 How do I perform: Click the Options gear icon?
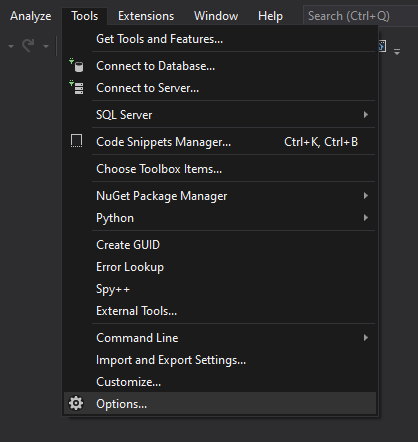pos(76,403)
